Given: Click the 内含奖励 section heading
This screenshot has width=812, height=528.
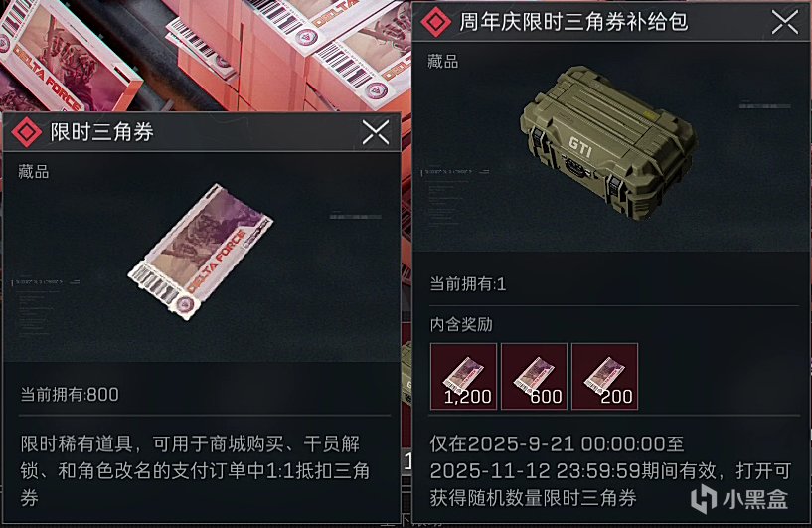Looking at the screenshot, I should click(x=461, y=325).
